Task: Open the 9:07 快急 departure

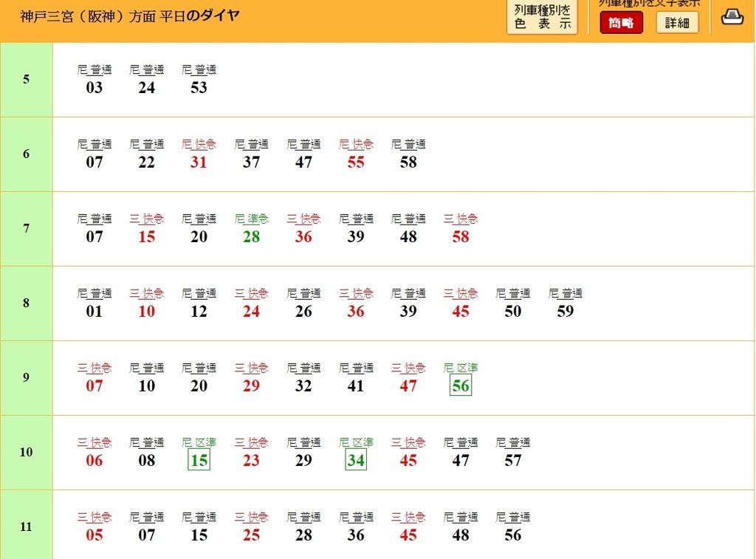Action: [94, 385]
